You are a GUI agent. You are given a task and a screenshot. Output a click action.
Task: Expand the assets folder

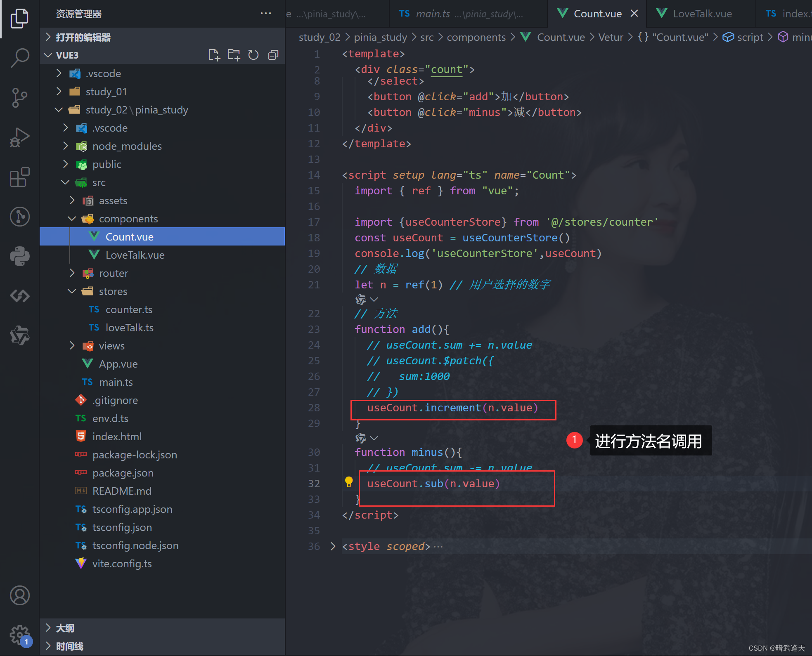coord(162,201)
